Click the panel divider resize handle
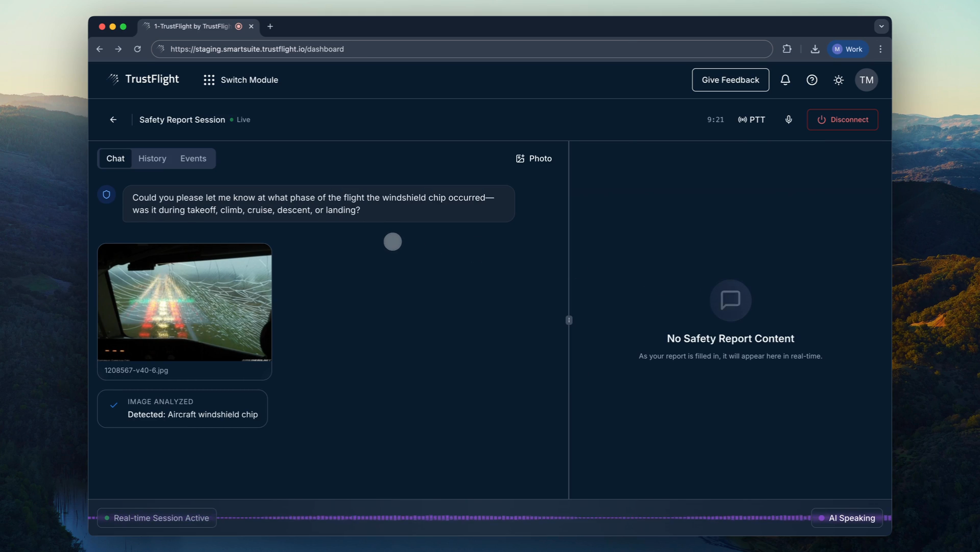The image size is (980, 552). click(569, 320)
